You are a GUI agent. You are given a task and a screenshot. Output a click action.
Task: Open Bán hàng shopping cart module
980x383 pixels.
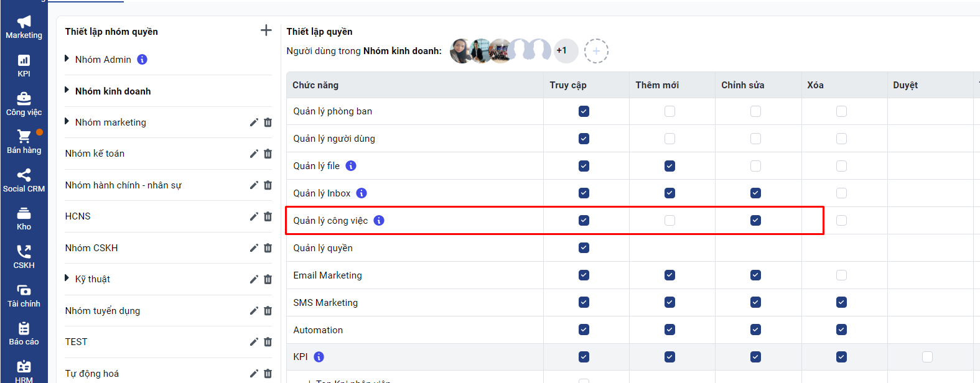click(24, 142)
